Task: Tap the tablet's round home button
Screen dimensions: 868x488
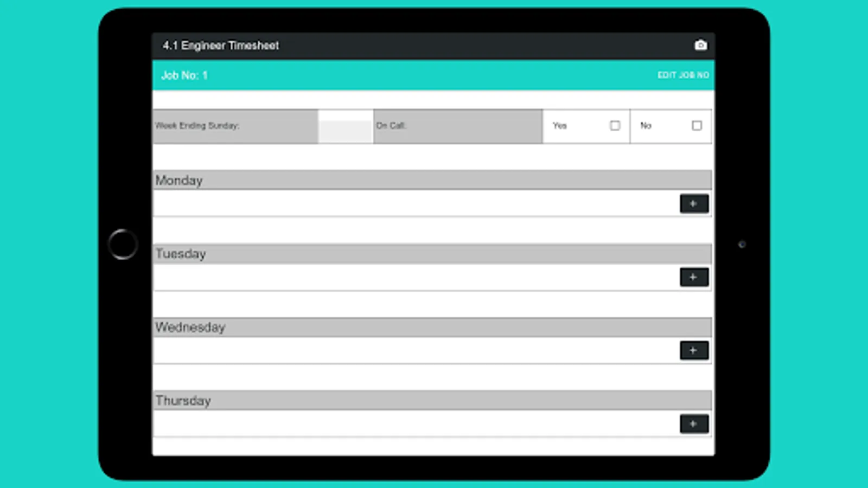Action: coord(123,244)
